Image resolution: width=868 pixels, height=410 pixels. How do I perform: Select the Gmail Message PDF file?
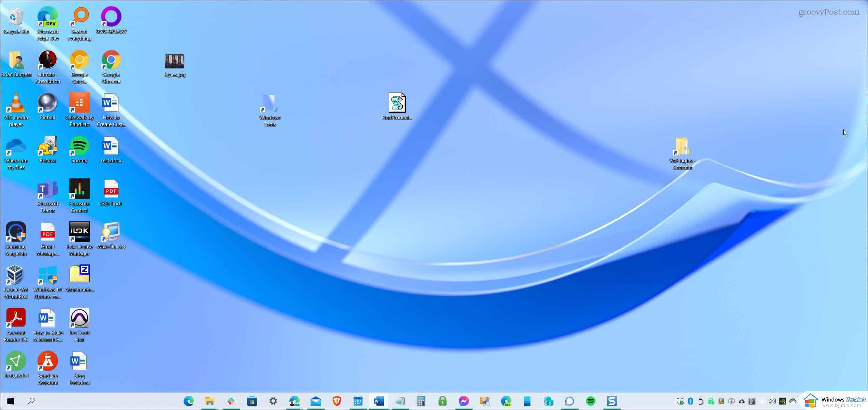coord(48,239)
